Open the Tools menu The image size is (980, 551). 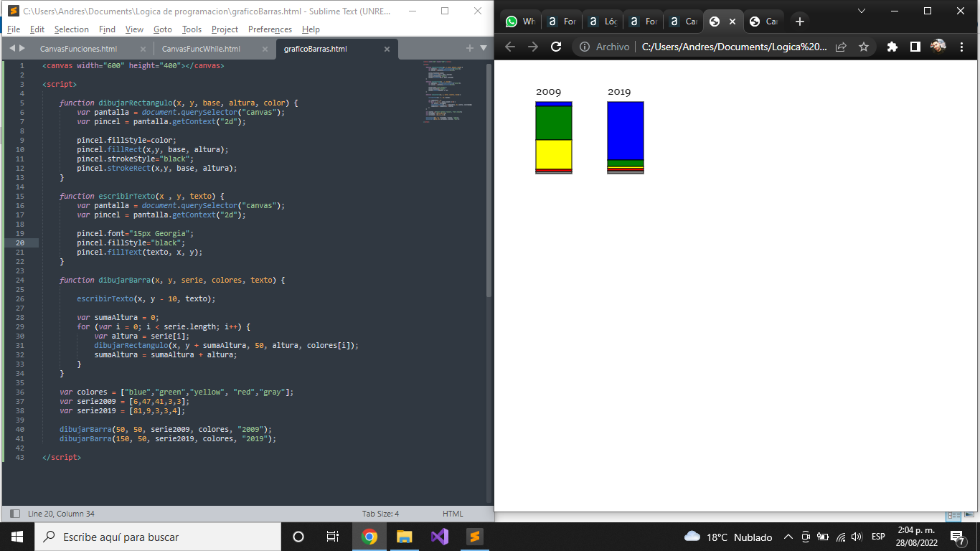click(192, 29)
